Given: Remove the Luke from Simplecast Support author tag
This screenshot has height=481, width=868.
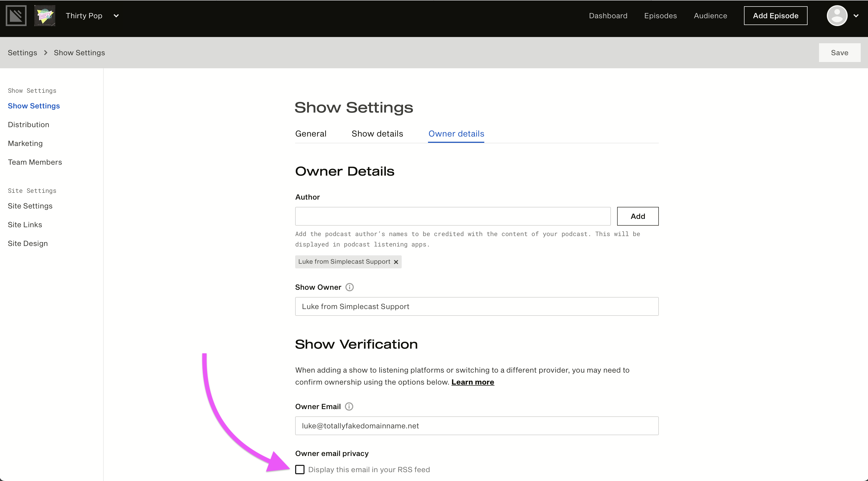Looking at the screenshot, I should point(396,262).
